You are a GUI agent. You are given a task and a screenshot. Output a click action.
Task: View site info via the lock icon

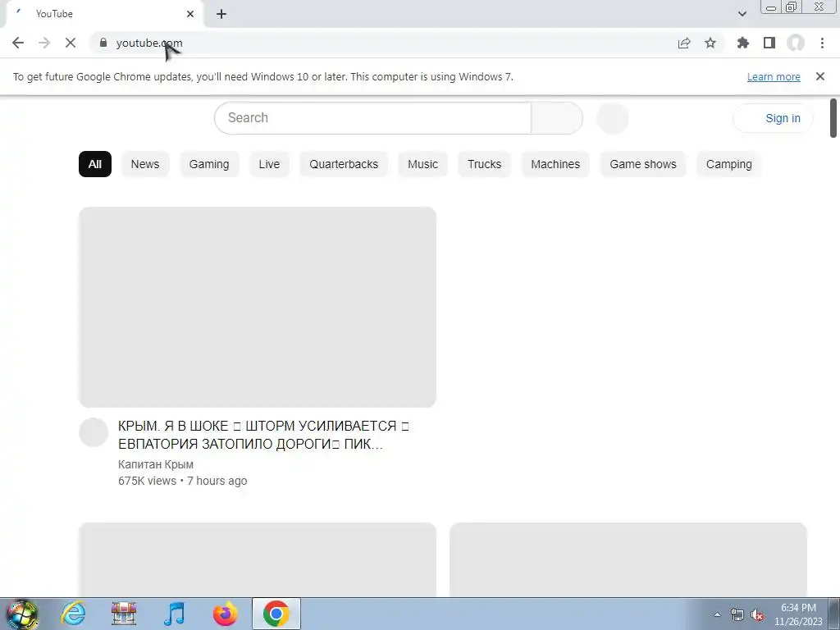tap(103, 43)
